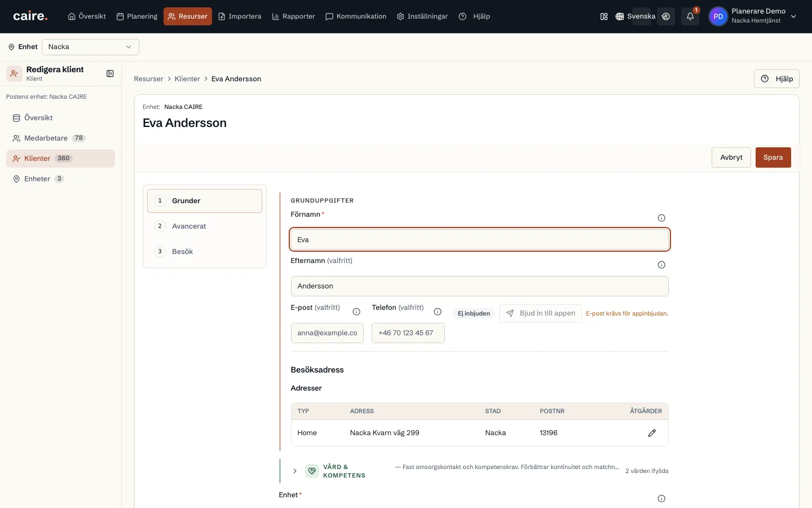Image resolution: width=812 pixels, height=508 pixels.
Task: Open Rapporter in the navigation bar
Action: [293, 16]
